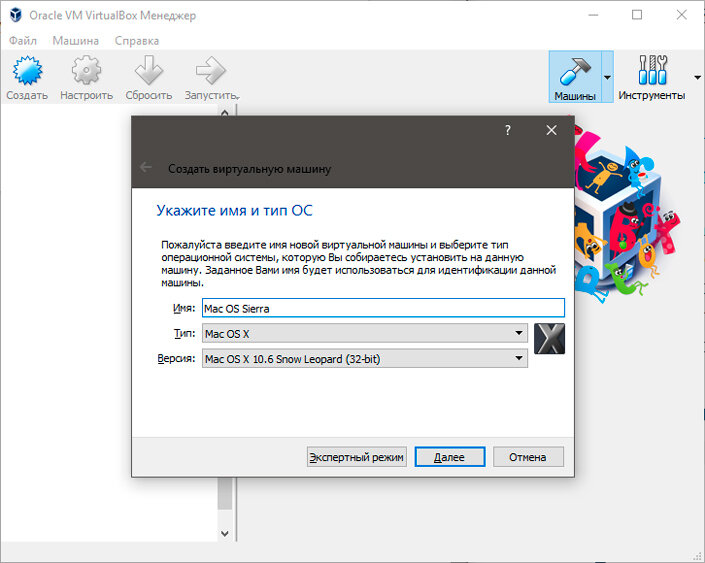Image resolution: width=705 pixels, height=563 pixels.
Task: Click the 'Тип:' label
Action: [184, 334]
